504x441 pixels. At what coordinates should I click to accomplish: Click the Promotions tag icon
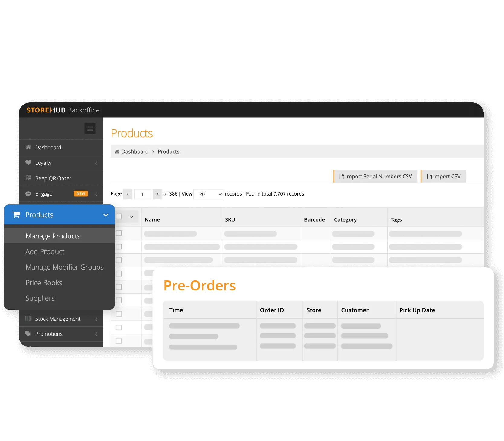click(x=28, y=334)
